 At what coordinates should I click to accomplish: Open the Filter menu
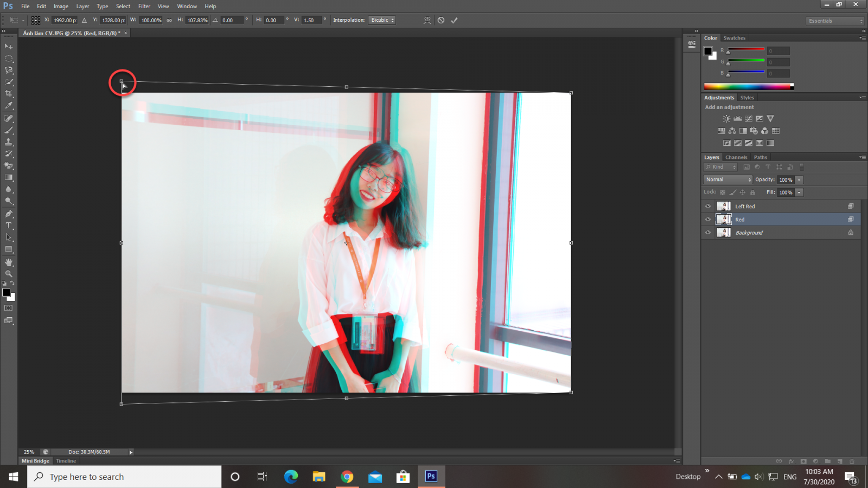pos(144,7)
